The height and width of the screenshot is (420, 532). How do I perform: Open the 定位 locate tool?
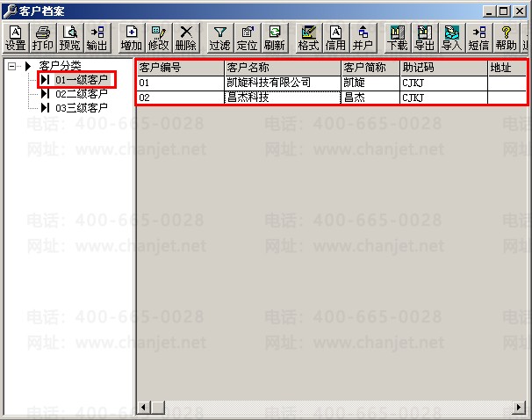pyautogui.click(x=248, y=38)
